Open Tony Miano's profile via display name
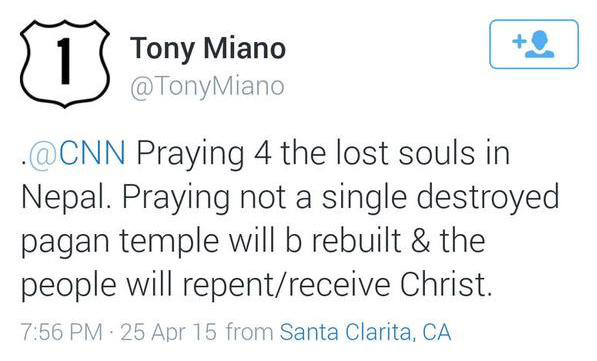The width and height of the screenshot is (597, 361). coord(208,48)
